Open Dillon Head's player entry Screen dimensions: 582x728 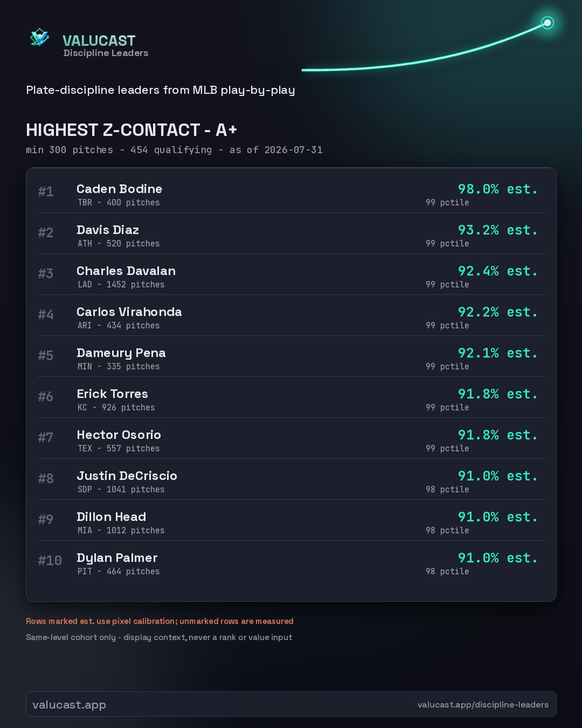tap(291, 520)
